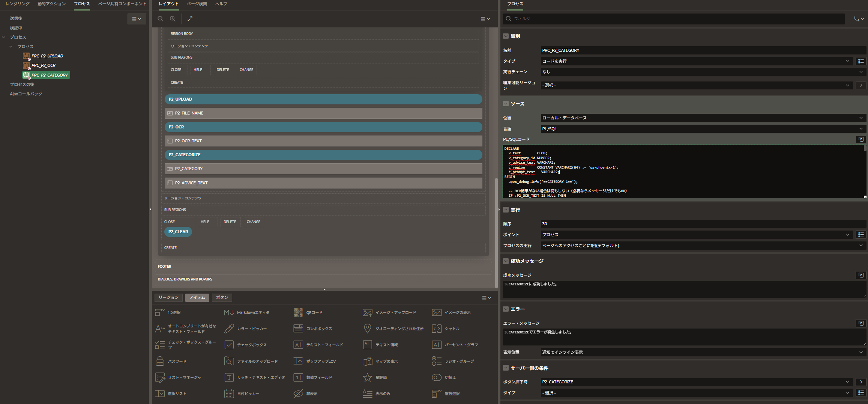Select the ジオコーディングされた住所 gallery item

(x=393, y=329)
